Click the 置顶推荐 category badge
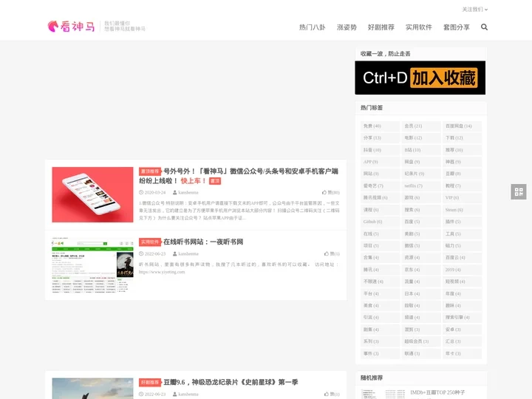 pyautogui.click(x=149, y=171)
